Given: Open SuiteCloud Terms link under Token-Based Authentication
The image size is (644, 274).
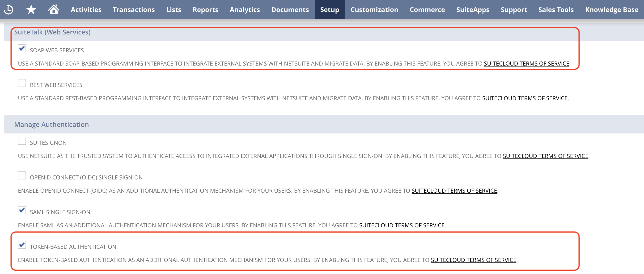Looking at the screenshot, I should coord(473,260).
